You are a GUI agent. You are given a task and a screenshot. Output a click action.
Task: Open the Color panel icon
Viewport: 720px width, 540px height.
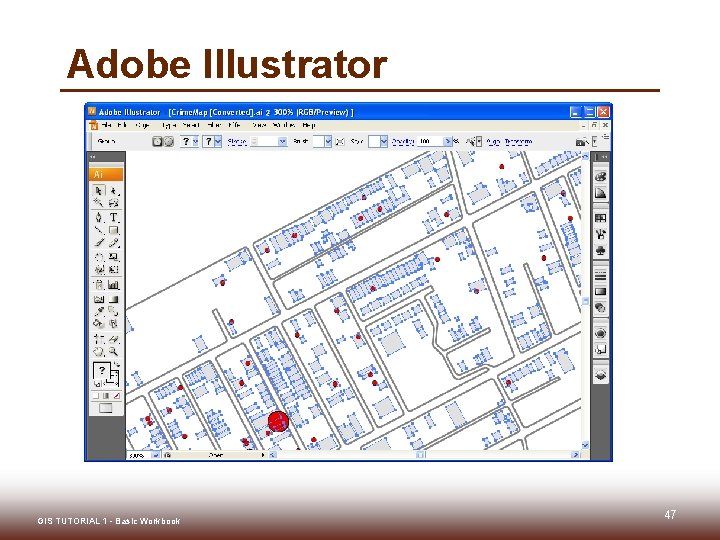coord(600,177)
